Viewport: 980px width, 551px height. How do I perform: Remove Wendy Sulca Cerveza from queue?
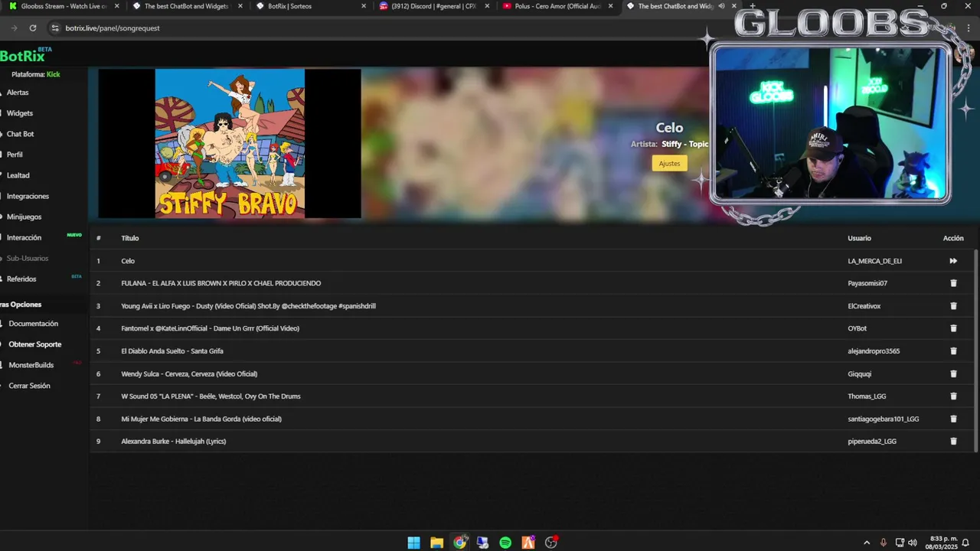point(953,374)
